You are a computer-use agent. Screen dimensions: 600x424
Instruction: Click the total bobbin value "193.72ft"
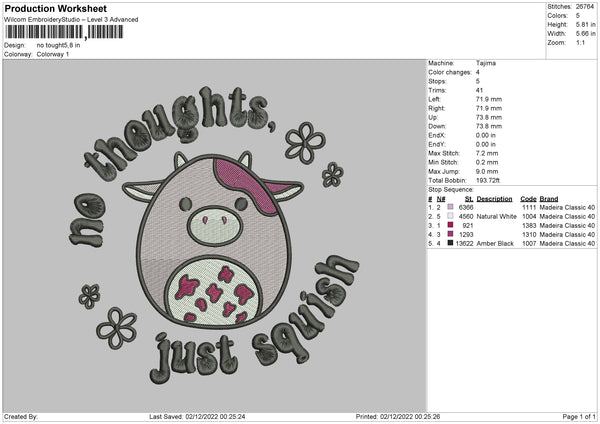(x=488, y=180)
